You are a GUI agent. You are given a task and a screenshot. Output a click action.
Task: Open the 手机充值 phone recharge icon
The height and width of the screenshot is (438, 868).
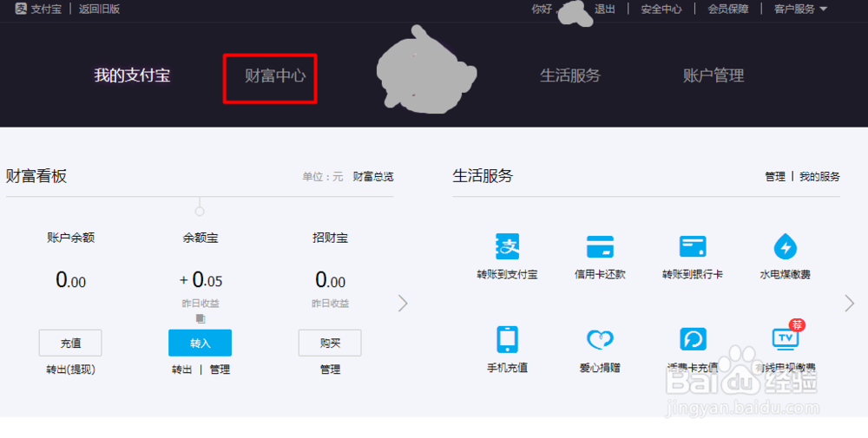pos(507,339)
